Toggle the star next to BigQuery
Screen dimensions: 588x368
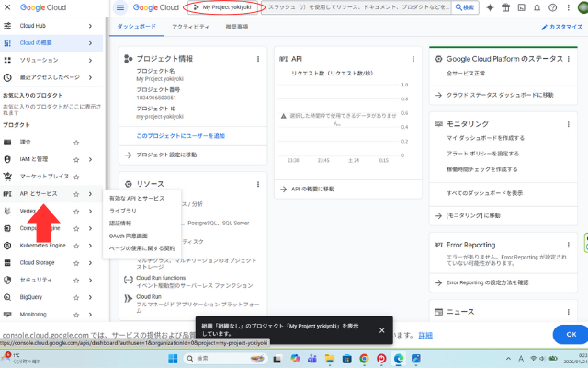pos(76,297)
